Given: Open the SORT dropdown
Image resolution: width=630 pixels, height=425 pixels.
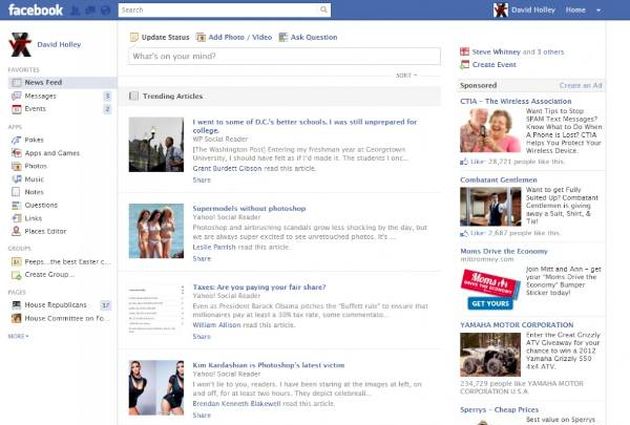Looking at the screenshot, I should (406, 75).
